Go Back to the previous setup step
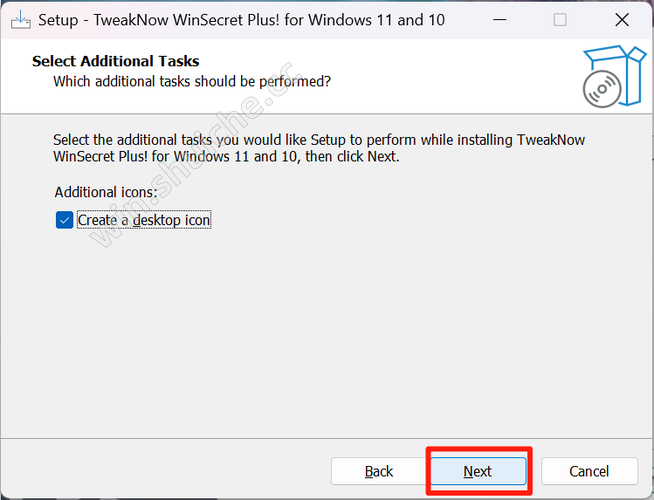 379,471
